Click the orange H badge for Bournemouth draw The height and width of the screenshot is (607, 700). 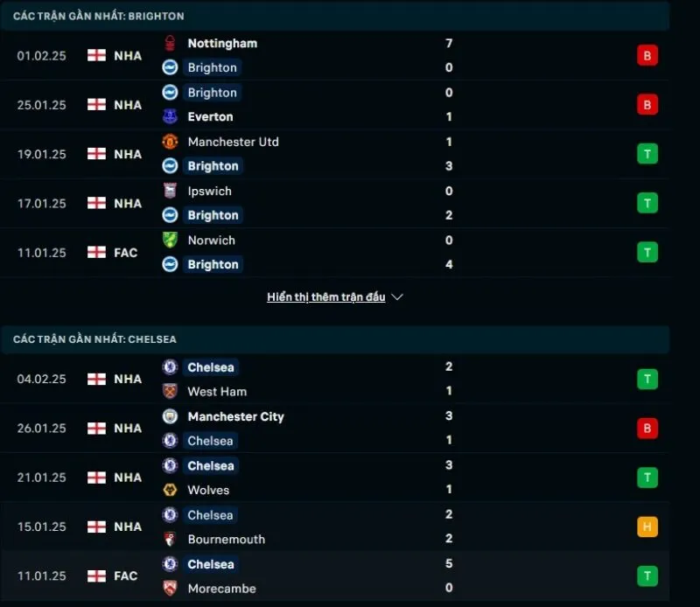click(x=647, y=527)
